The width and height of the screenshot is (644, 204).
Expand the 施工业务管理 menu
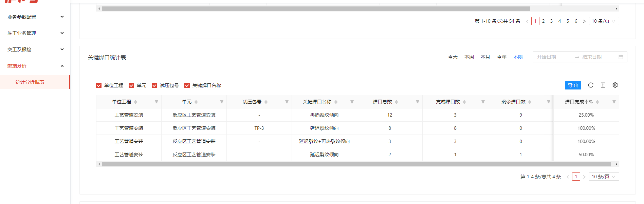click(x=35, y=33)
